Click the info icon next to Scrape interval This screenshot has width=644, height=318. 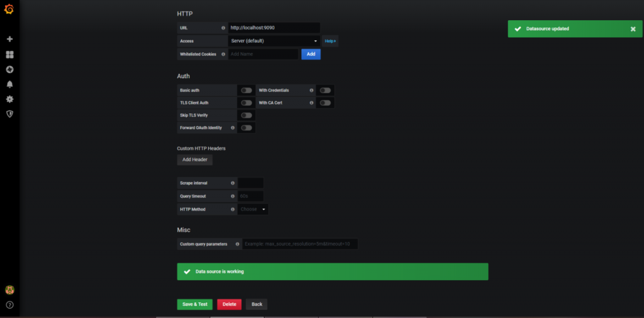(x=233, y=183)
